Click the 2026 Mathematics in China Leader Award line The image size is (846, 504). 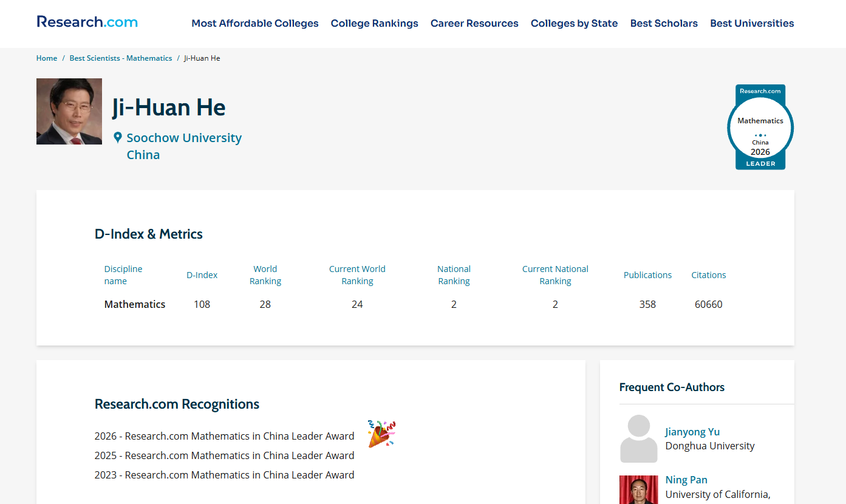(x=224, y=436)
